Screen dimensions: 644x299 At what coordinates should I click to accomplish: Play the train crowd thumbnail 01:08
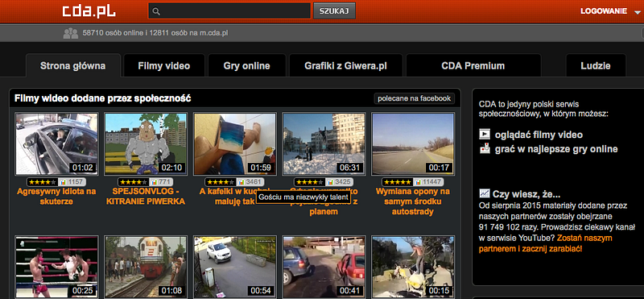146,267
